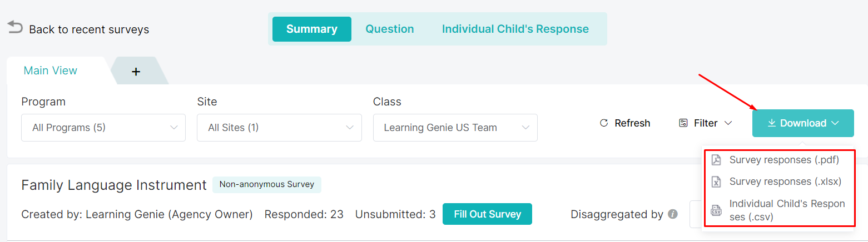Click the XLSX file icon
Screen dimensions: 868x242
717,181
